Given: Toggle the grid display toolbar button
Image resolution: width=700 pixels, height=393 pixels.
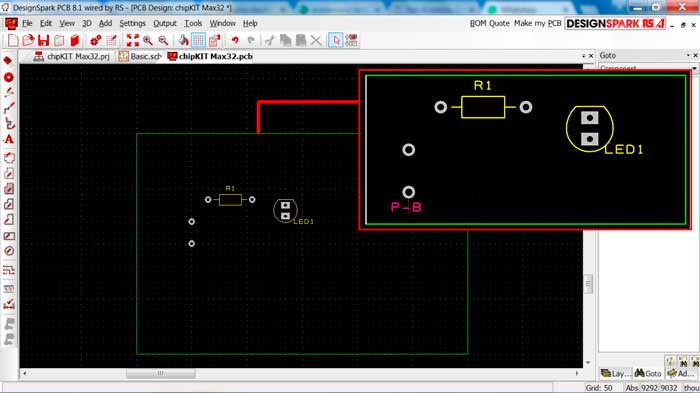Looking at the screenshot, I should tap(199, 41).
